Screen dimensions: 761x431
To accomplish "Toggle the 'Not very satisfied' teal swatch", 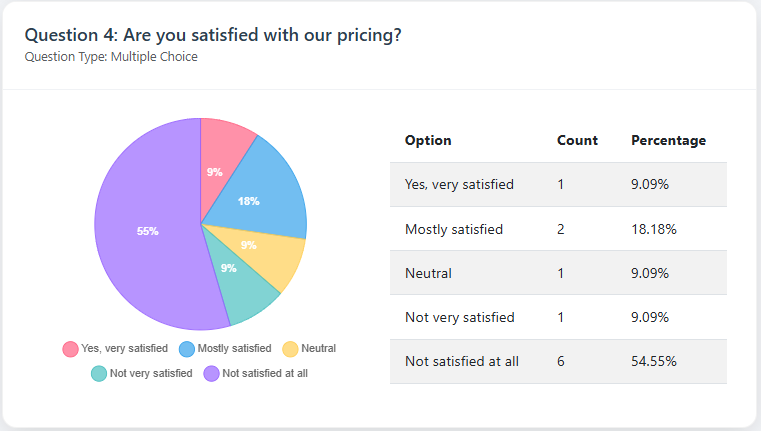I will [x=99, y=374].
